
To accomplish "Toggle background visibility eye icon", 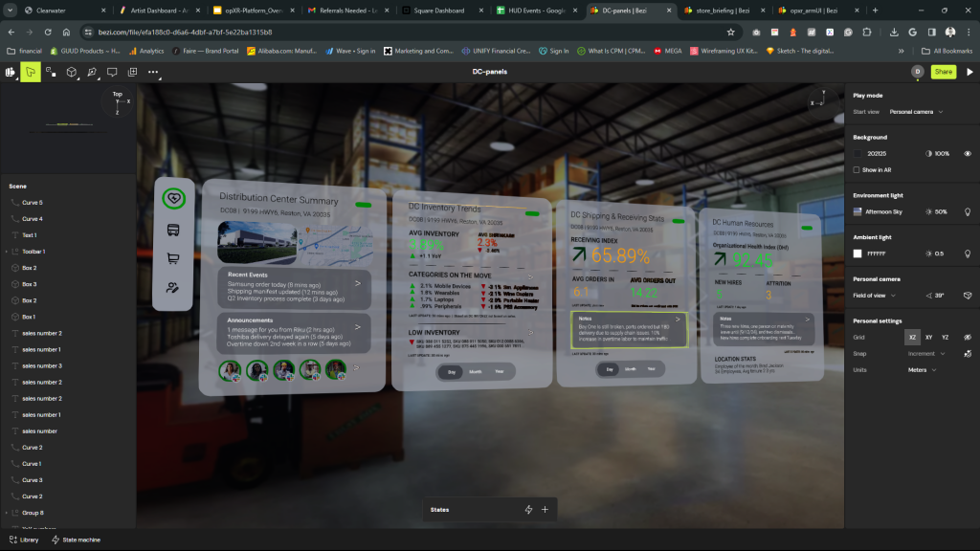I will [x=967, y=153].
